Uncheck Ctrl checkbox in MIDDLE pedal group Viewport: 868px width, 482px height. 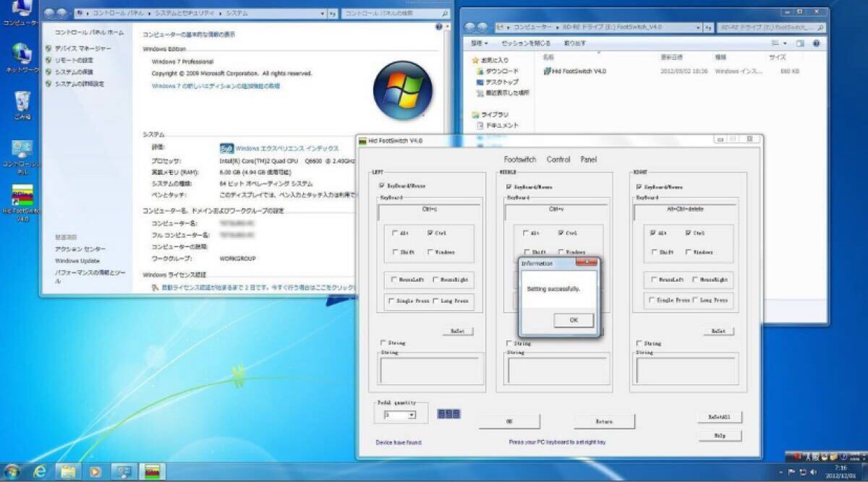click(x=561, y=233)
